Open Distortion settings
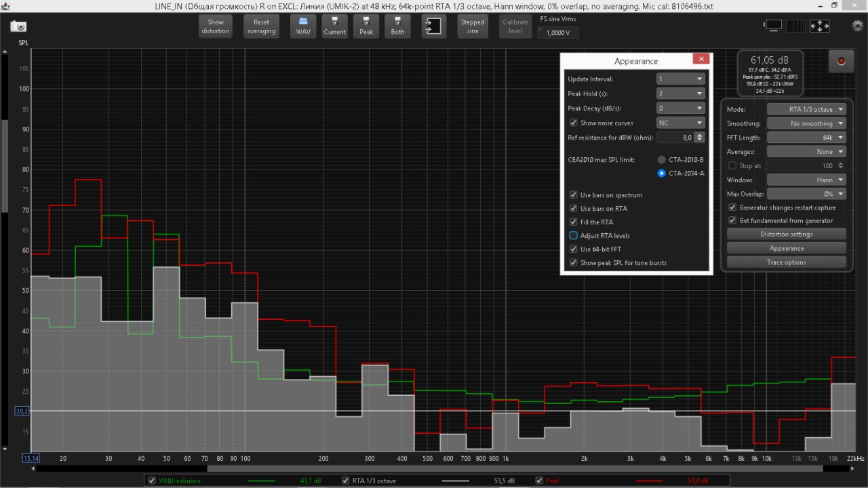The height and width of the screenshot is (488, 868). [x=787, y=235]
